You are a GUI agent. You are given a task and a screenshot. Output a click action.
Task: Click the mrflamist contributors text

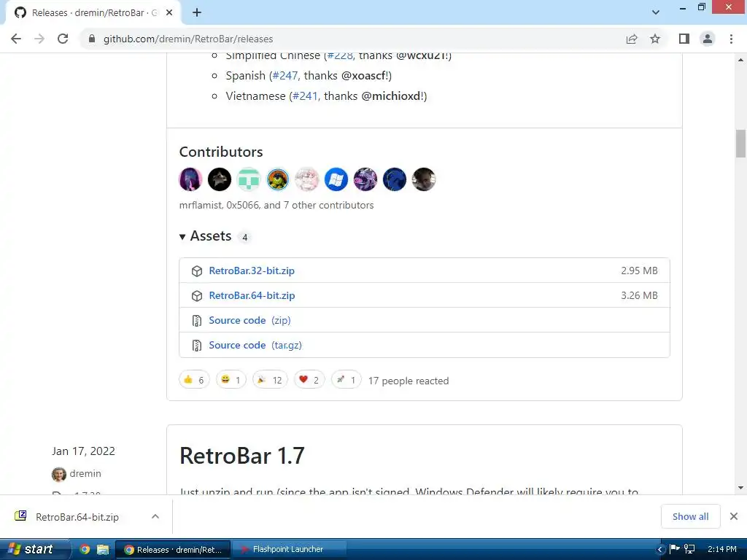276,205
